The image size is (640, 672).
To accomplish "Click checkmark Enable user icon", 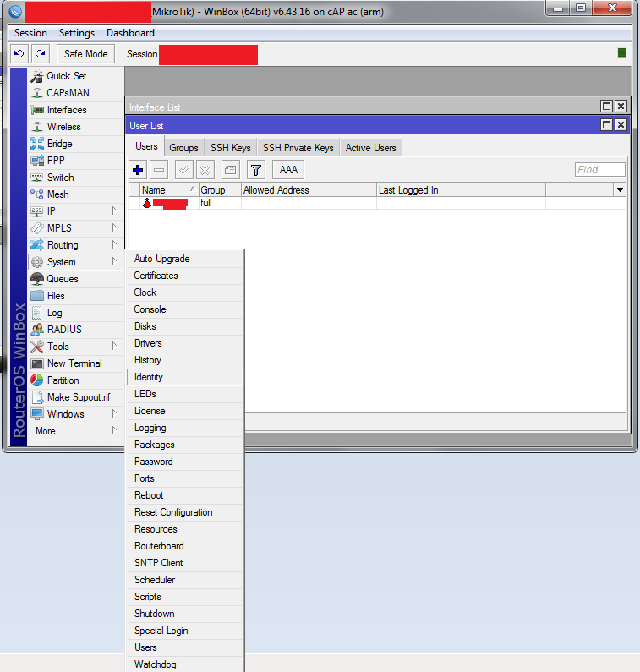I will pos(184,170).
